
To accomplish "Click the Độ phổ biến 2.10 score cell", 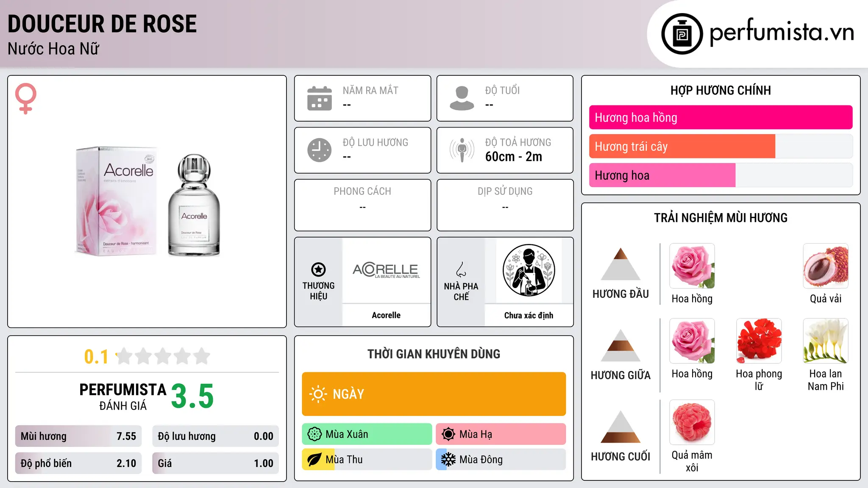I will (x=78, y=463).
